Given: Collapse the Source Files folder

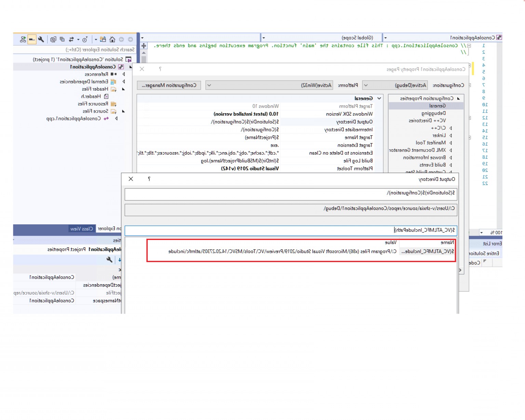Looking at the screenshot, I should click(x=123, y=111).
